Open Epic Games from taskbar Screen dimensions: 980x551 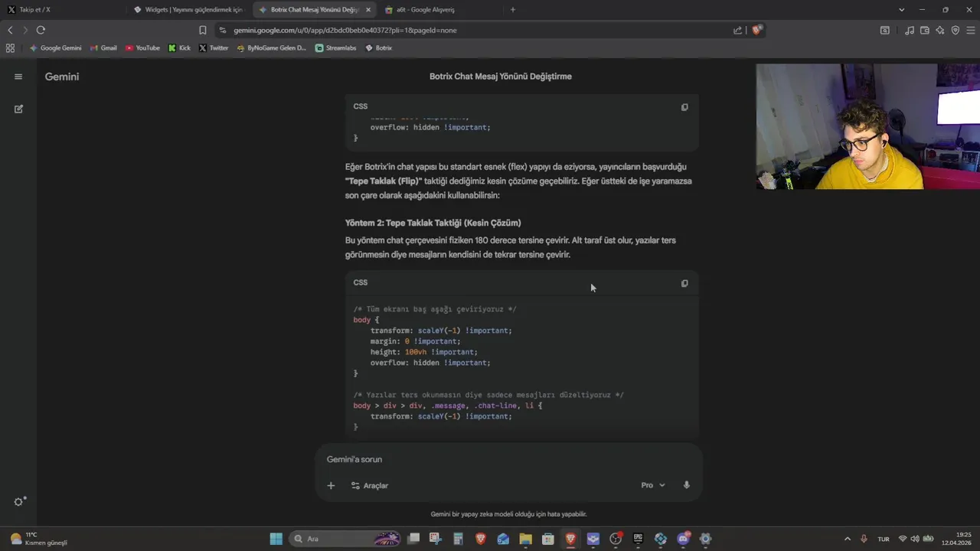click(638, 539)
